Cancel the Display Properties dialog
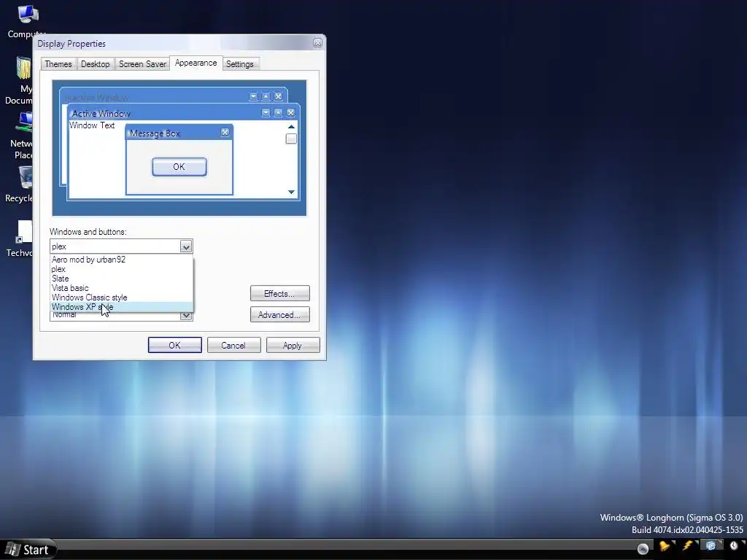This screenshot has width=747, height=560. tap(233, 345)
